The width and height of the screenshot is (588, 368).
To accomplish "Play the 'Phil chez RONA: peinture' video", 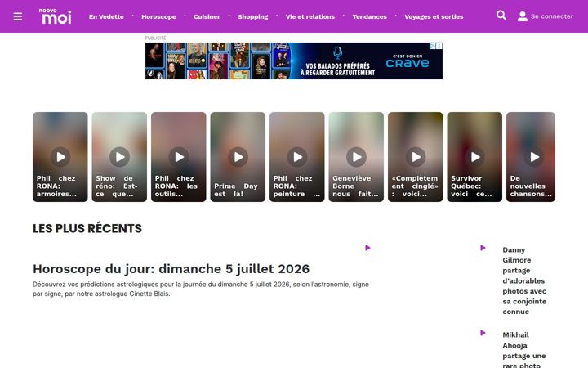I will point(297,156).
